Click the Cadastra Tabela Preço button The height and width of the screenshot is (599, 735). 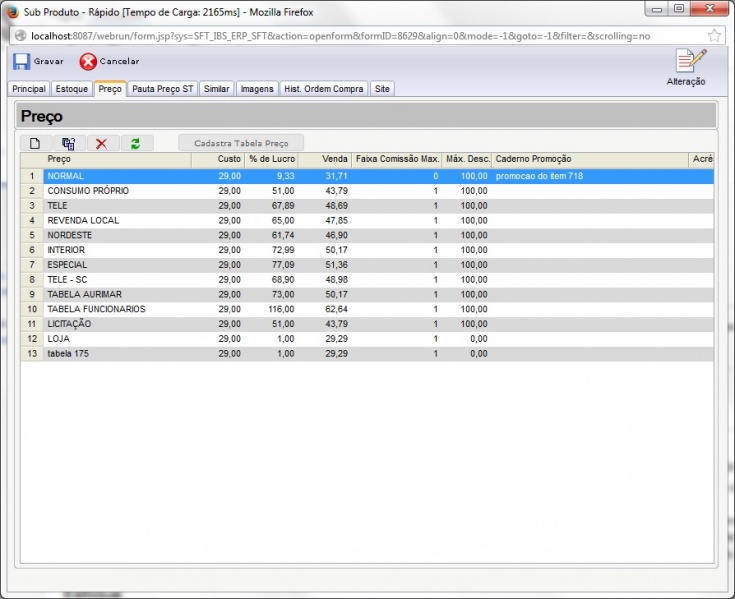(x=241, y=143)
